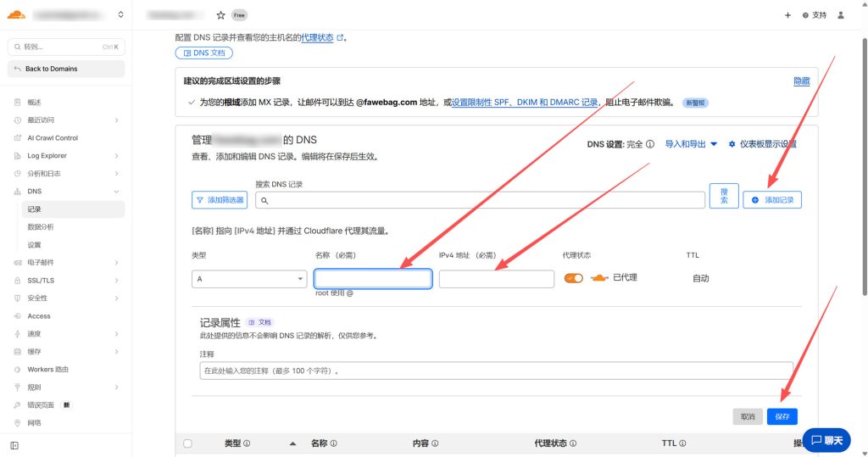
Task: Collapse the sidebar with bottom icon
Action: (14, 445)
